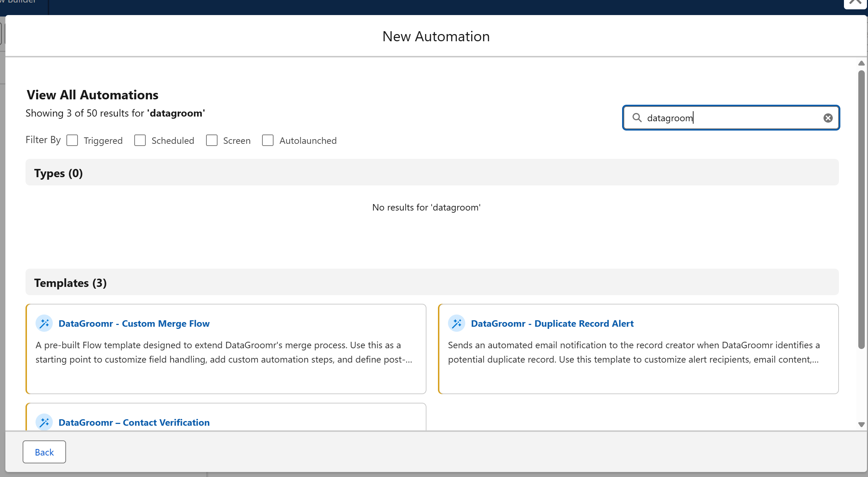The width and height of the screenshot is (868, 477).
Task: Click the scroll up arrow
Action: 861,63
